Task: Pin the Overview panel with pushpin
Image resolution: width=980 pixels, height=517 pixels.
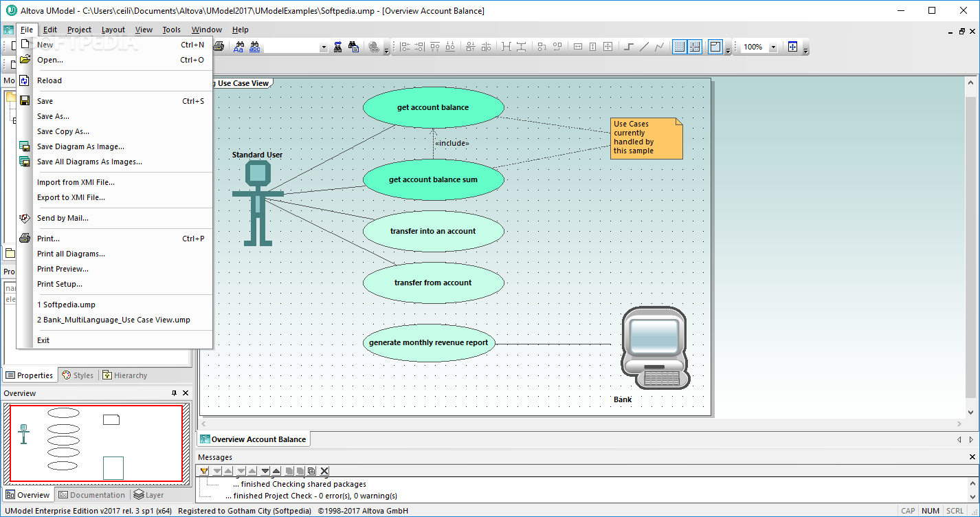Action: point(174,393)
